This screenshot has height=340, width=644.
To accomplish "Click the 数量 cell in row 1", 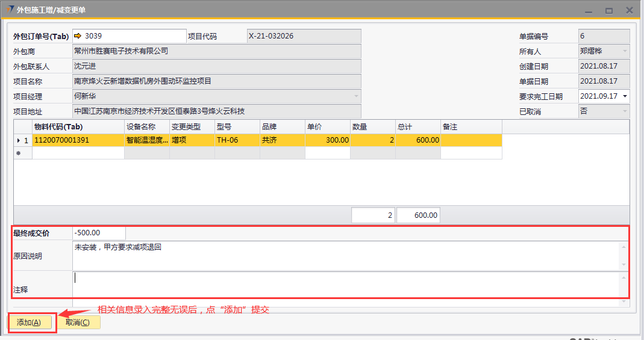I will [x=372, y=140].
